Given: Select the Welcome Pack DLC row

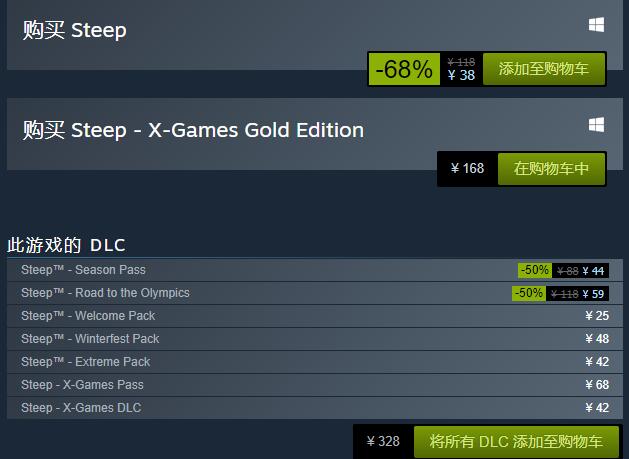Looking at the screenshot, I should pyautogui.click(x=88, y=316).
